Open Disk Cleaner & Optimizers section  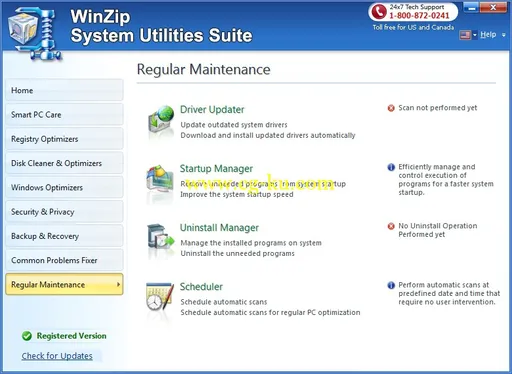click(x=64, y=163)
